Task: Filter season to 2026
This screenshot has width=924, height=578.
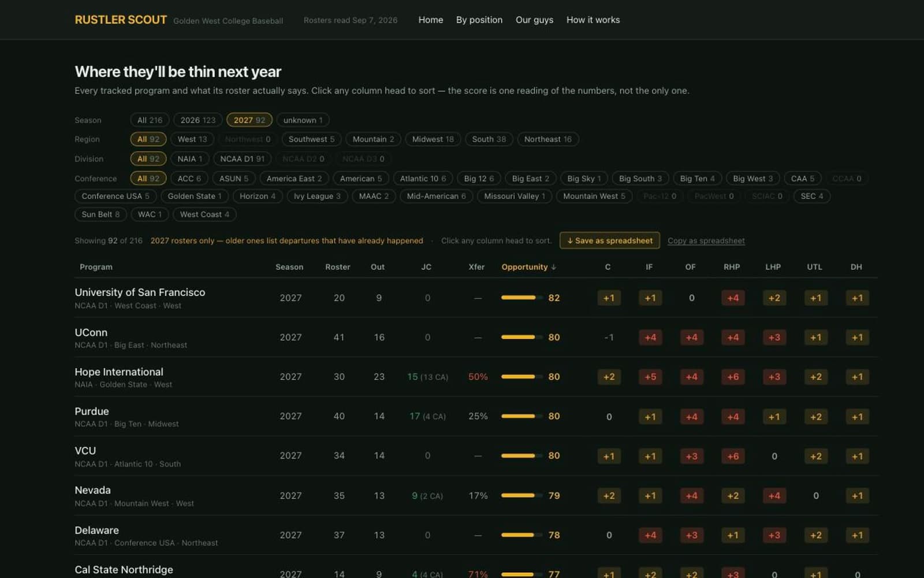Action: 198,120
